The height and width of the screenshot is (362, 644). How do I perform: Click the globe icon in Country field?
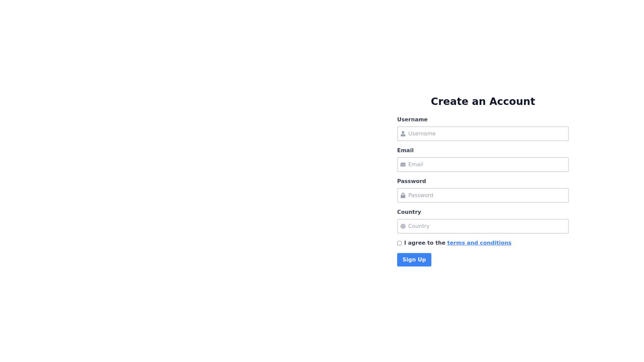coord(403,226)
